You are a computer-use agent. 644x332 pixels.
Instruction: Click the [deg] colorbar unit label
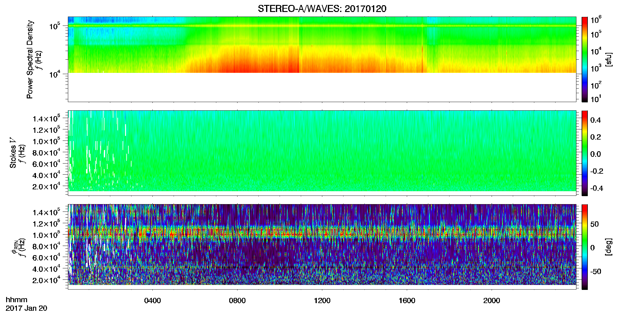pos(609,247)
